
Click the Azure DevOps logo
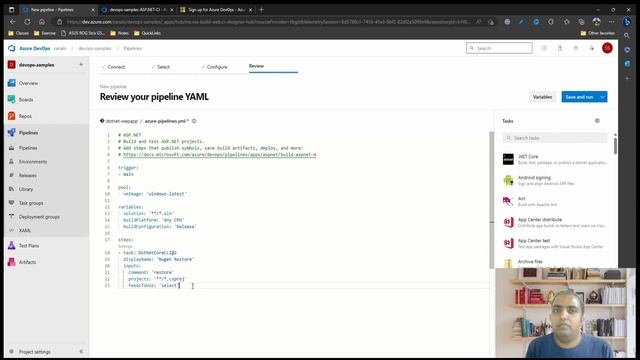click(x=11, y=48)
